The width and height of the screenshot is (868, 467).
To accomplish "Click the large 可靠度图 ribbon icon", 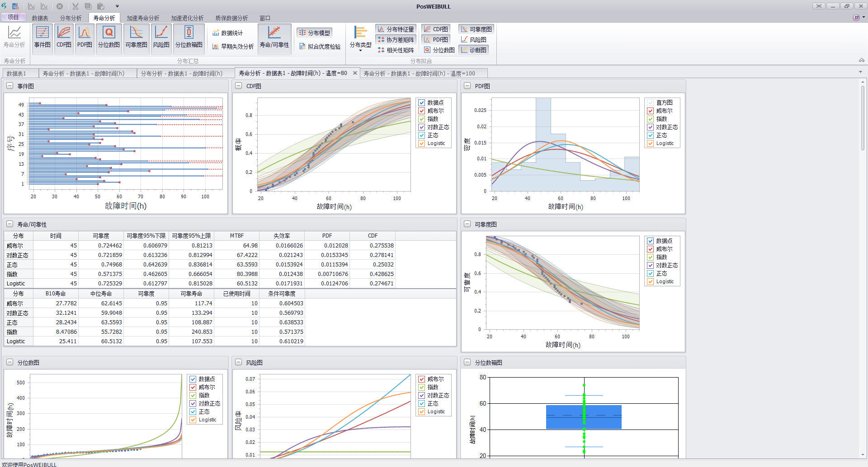I will [136, 38].
